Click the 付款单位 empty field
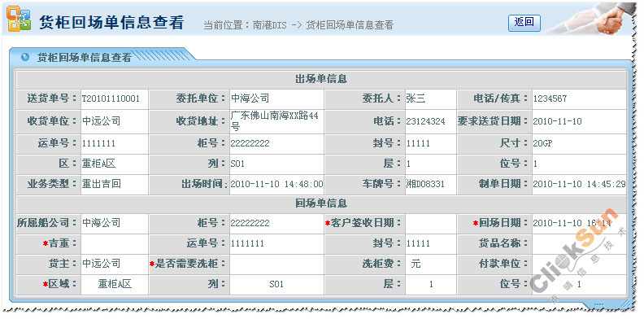Image resolution: width=644 pixels, height=319 pixels. 579,264
